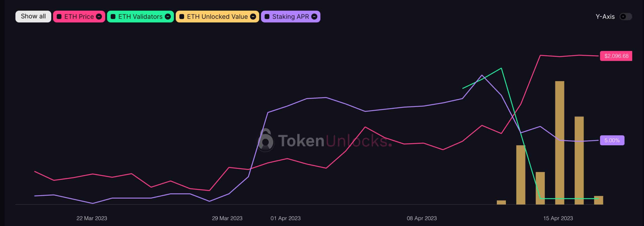Screen dimensions: 644x226
Task: Click the Y-Axis text label
Action: click(605, 17)
